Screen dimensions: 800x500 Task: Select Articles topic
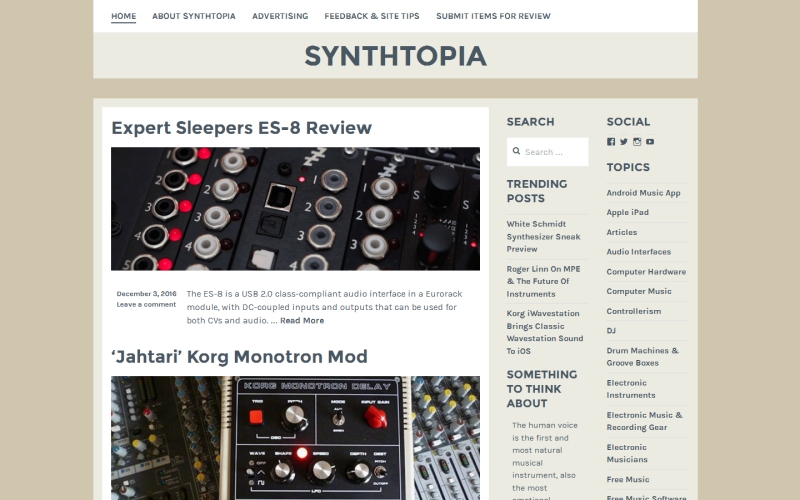click(x=622, y=232)
